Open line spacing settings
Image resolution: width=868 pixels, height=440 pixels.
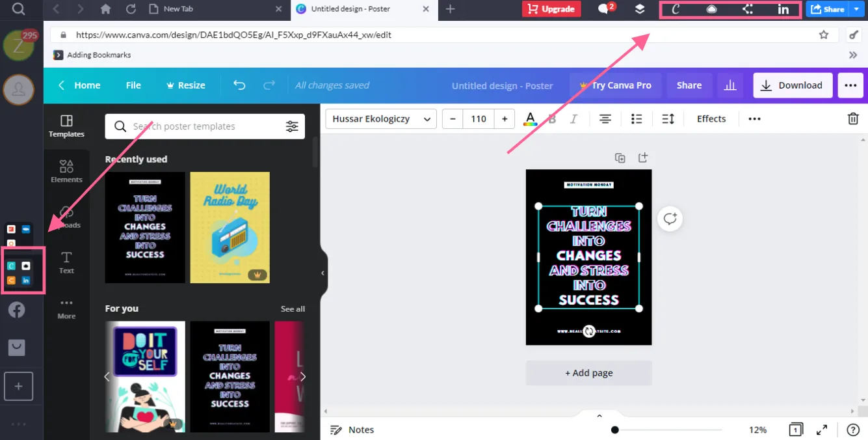pos(668,119)
